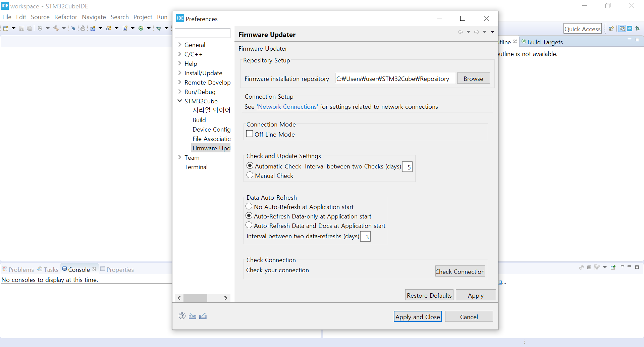Select Auto-Refresh Data-only at Application start
The image size is (644, 347).
point(249,216)
